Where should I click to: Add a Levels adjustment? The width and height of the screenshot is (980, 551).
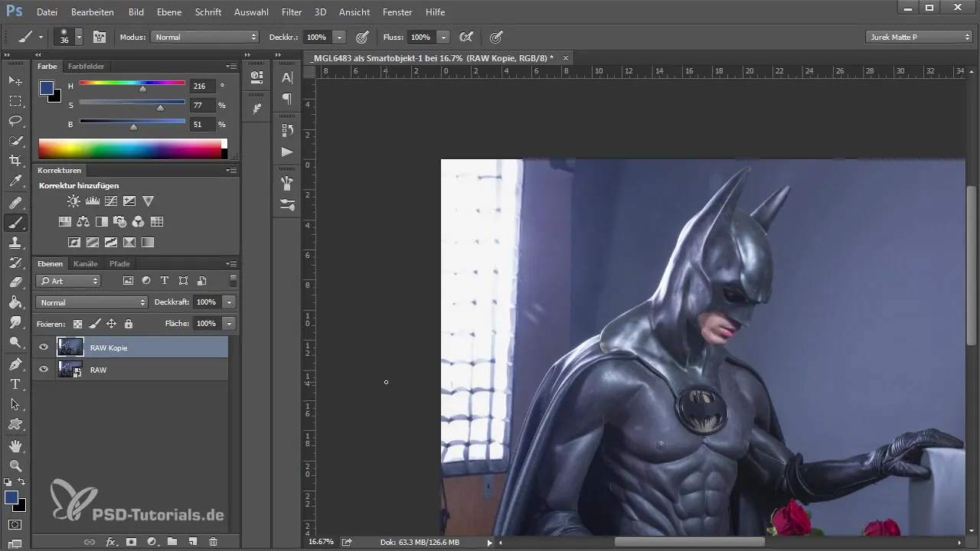(93, 201)
